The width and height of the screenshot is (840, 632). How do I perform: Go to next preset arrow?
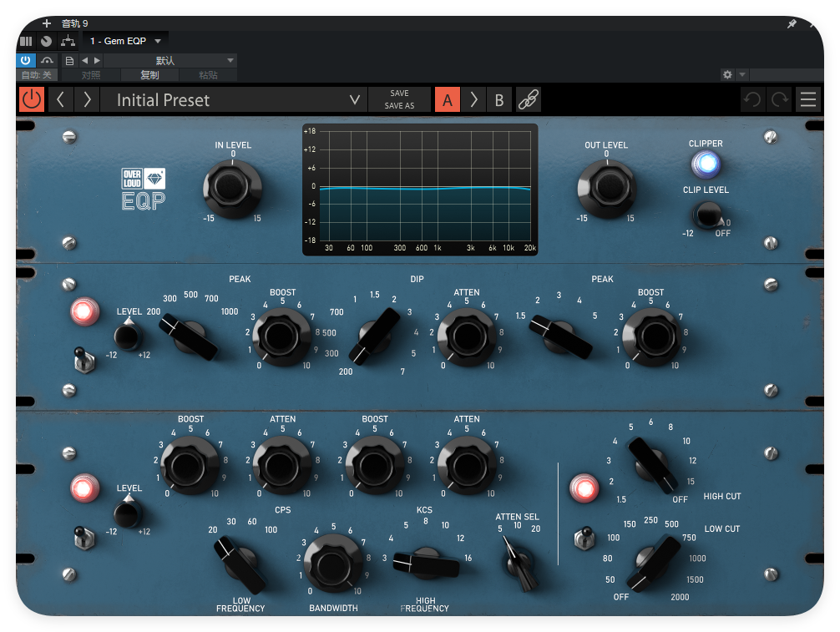(87, 99)
